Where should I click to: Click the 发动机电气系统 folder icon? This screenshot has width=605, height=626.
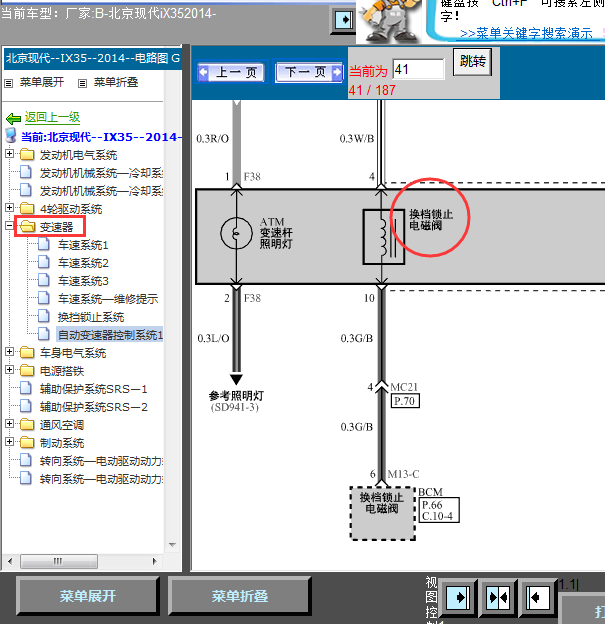pyautogui.click(x=27, y=154)
